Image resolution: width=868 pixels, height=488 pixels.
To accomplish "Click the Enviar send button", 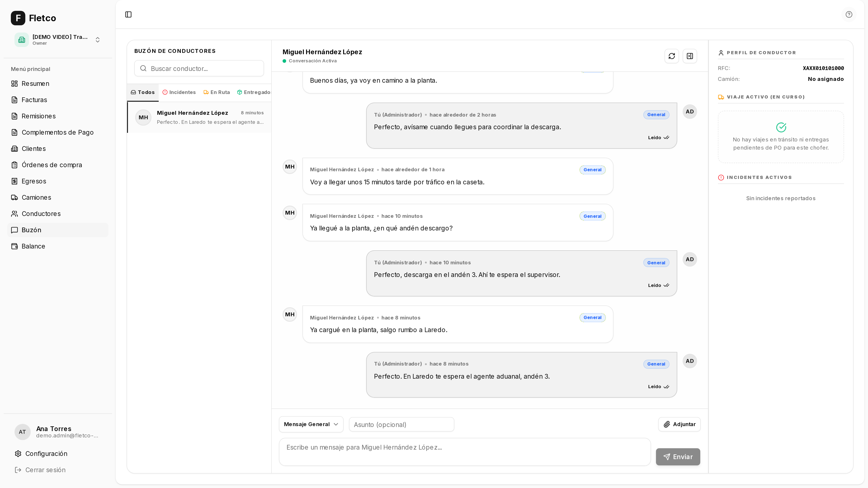I will click(x=678, y=457).
